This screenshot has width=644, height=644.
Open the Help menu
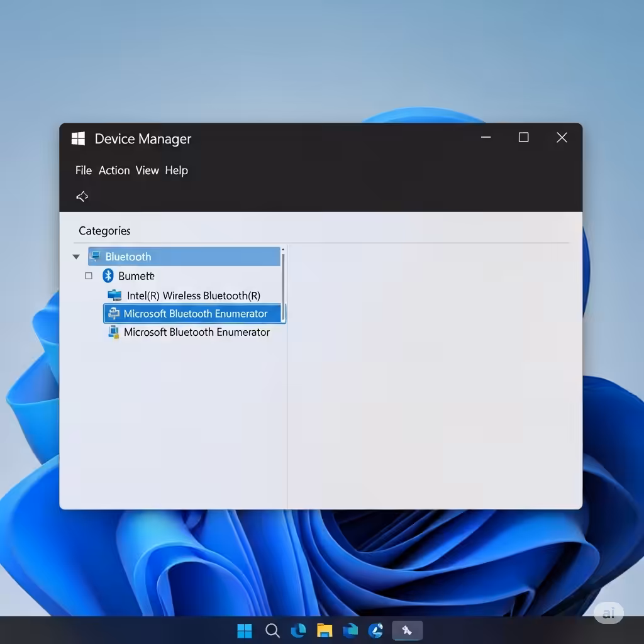177,171
